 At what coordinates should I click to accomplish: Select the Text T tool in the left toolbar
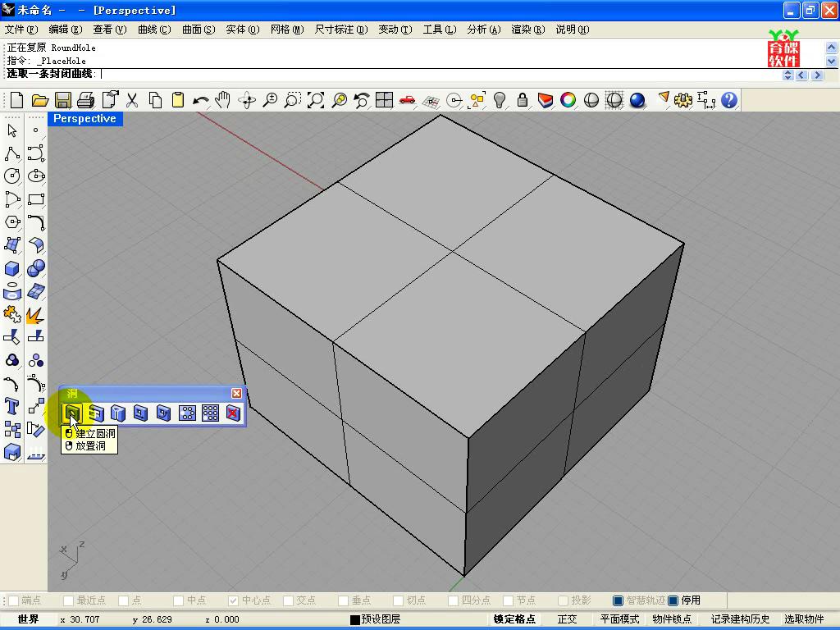pos(12,406)
